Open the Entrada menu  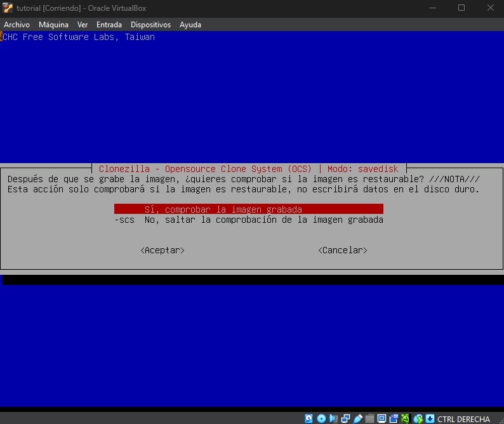tap(109, 25)
